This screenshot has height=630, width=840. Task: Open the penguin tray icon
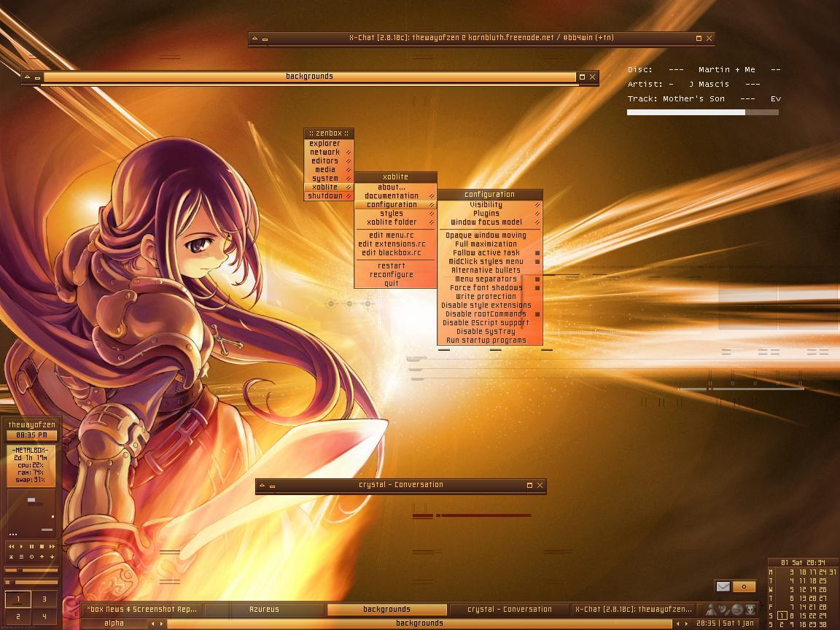click(711, 610)
